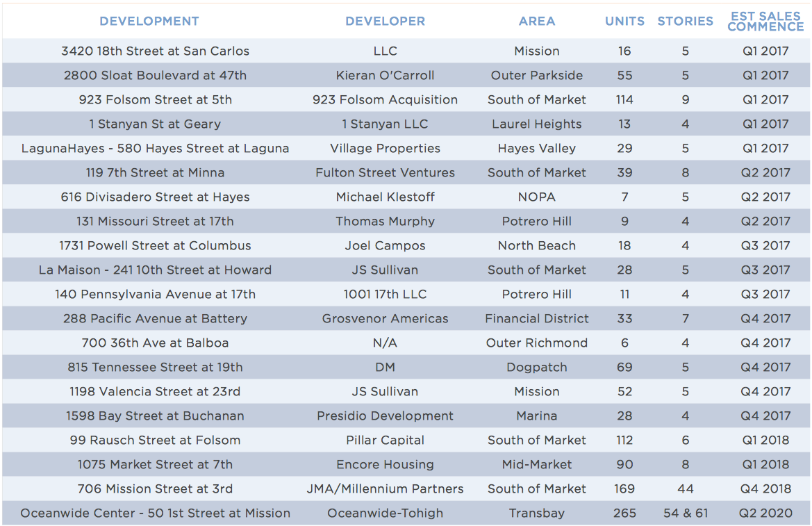The height and width of the screenshot is (526, 812).
Task: Click developer 'N/A' cell
Action: tap(386, 343)
